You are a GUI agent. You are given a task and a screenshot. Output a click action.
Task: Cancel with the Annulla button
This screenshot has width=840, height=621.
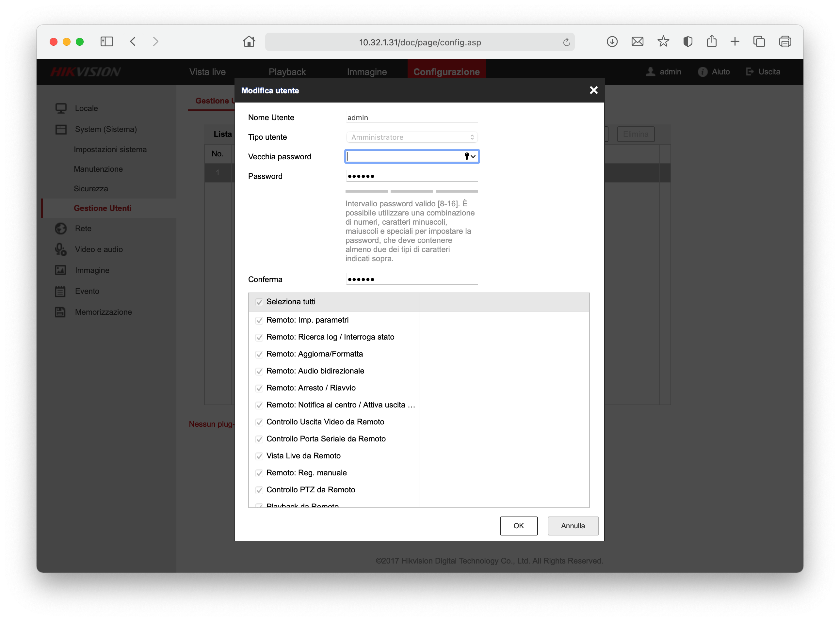573,526
